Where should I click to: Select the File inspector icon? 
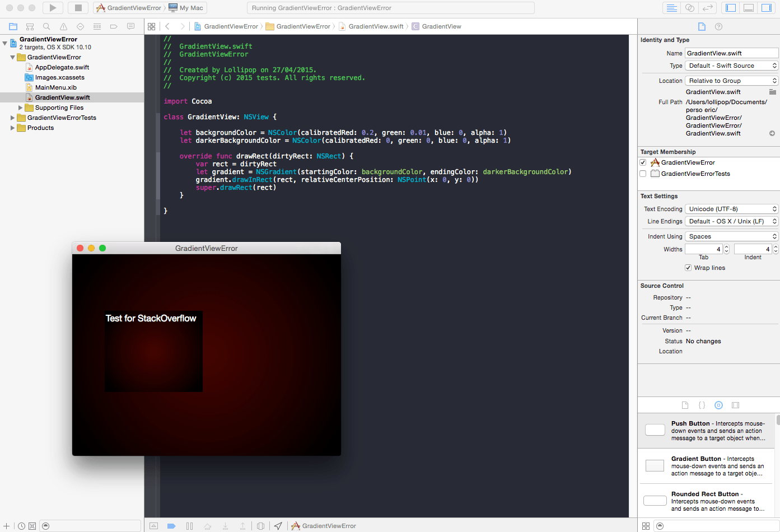702,26
